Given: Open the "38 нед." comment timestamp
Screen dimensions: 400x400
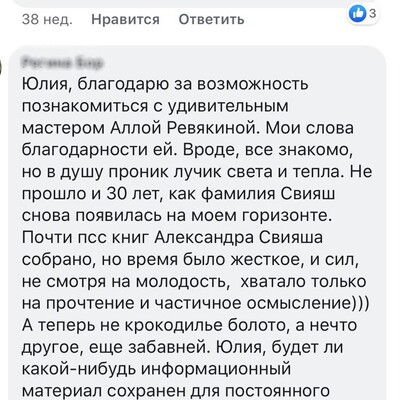Looking at the screenshot, I should (x=47, y=20).
